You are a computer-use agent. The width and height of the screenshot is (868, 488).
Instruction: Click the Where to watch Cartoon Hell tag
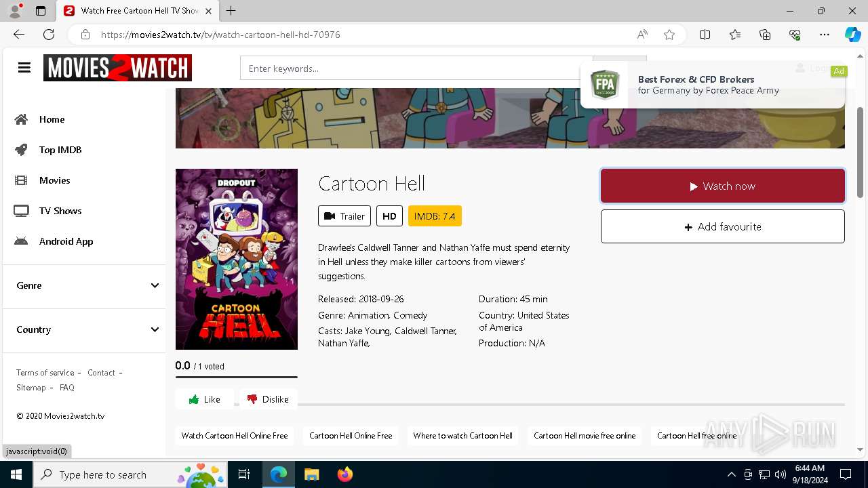pos(462,436)
